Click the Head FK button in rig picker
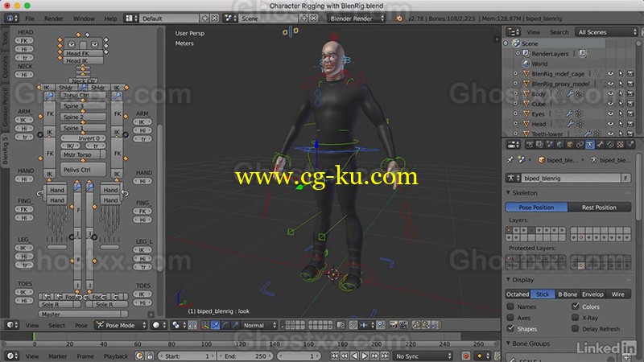 [83, 53]
